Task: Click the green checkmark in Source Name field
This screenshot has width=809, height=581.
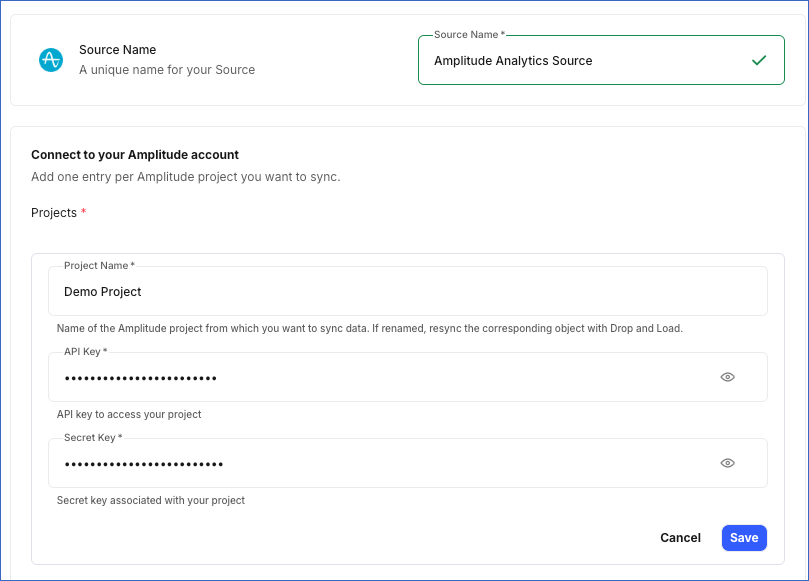Action: click(759, 60)
